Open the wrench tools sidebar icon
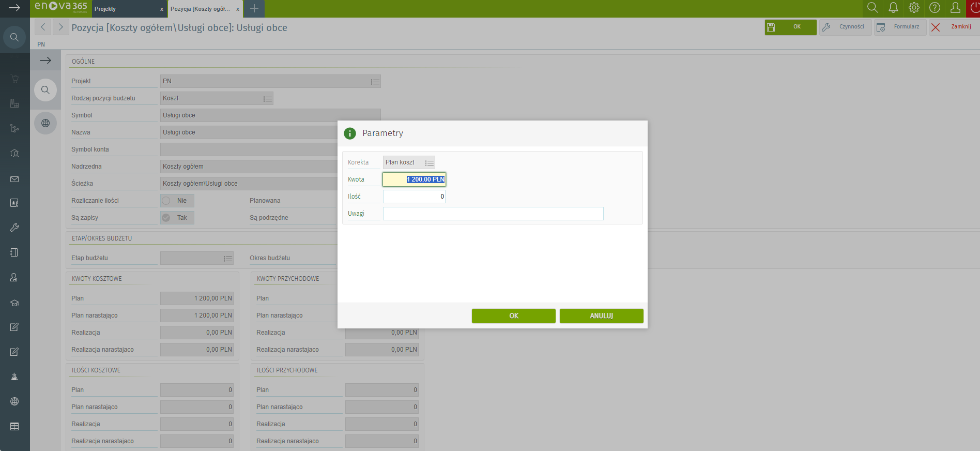Image resolution: width=980 pixels, height=451 pixels. point(14,228)
